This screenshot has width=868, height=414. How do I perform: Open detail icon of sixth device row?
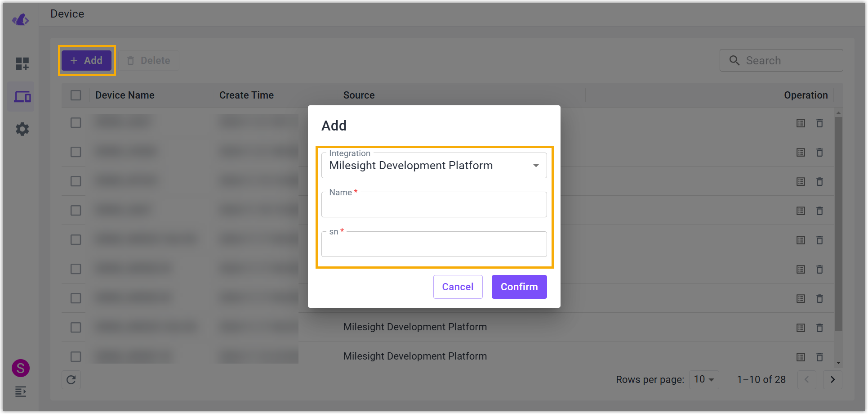pos(801,269)
